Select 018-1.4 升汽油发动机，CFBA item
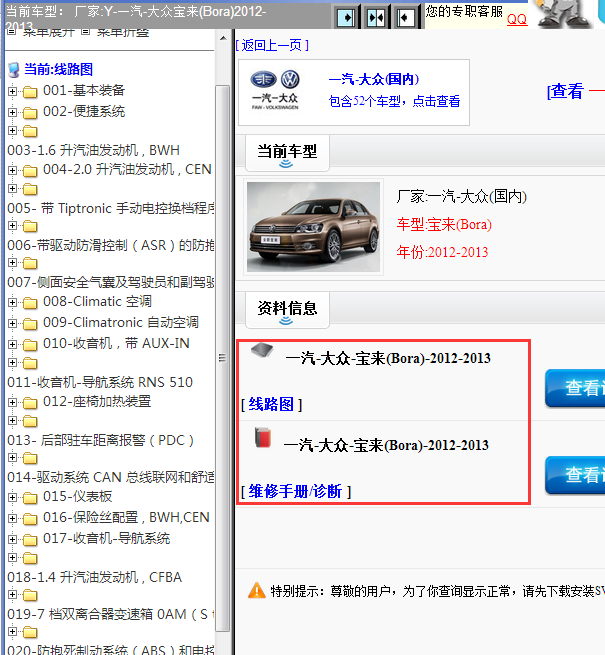Screen dimensions: 605x655 [94, 577]
